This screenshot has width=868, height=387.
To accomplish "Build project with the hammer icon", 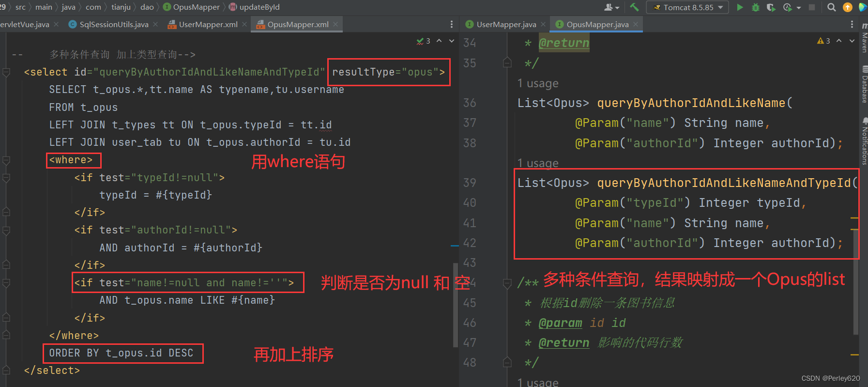I will click(x=634, y=7).
